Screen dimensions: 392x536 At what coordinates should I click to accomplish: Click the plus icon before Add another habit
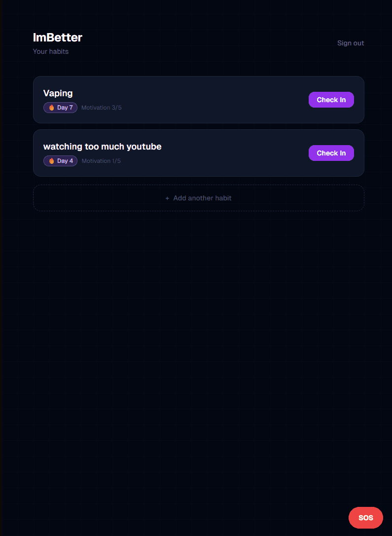167,198
